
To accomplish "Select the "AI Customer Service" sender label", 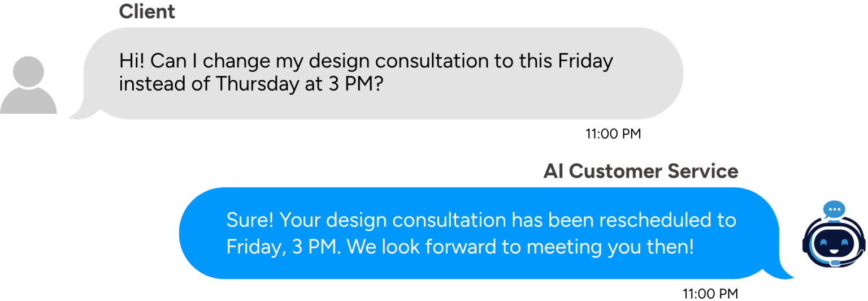I will click(x=641, y=171).
